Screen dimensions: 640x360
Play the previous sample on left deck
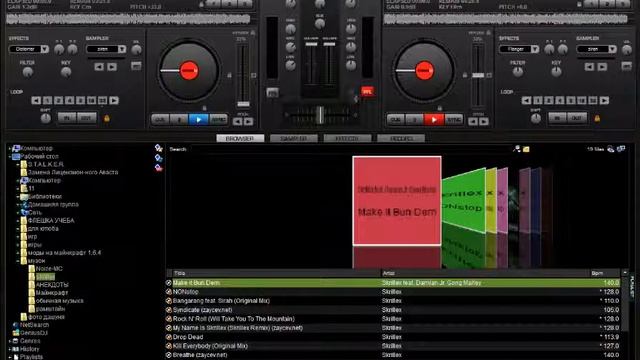coord(99,67)
